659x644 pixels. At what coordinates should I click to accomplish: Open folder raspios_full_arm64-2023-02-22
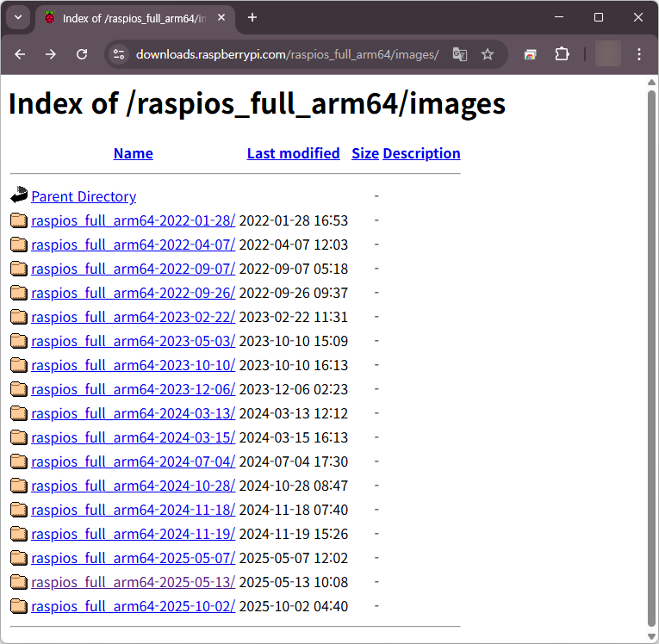134,317
